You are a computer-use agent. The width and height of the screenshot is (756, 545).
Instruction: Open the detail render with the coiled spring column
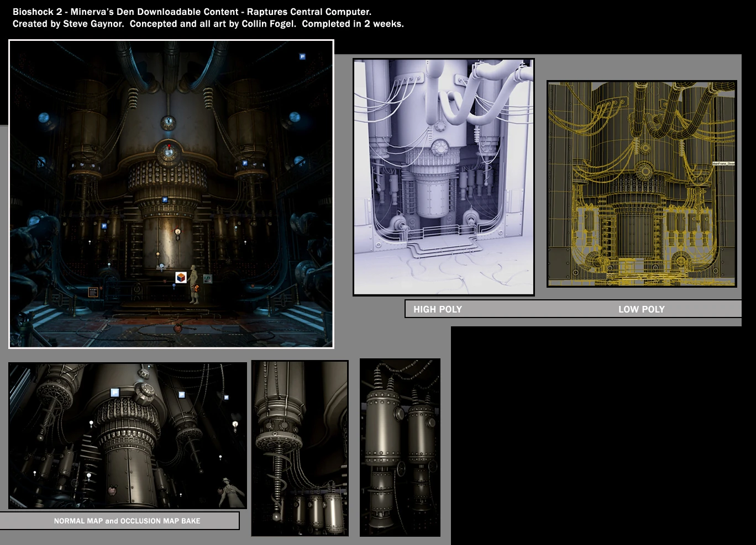pos(300,448)
